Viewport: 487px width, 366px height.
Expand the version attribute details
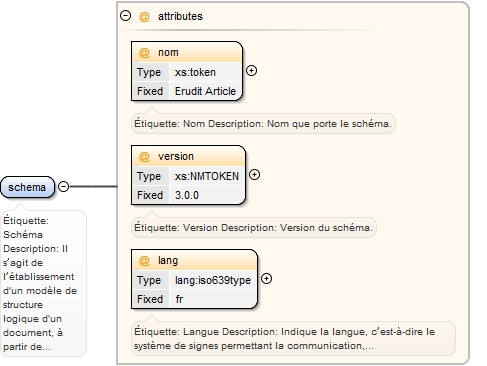pos(254,175)
